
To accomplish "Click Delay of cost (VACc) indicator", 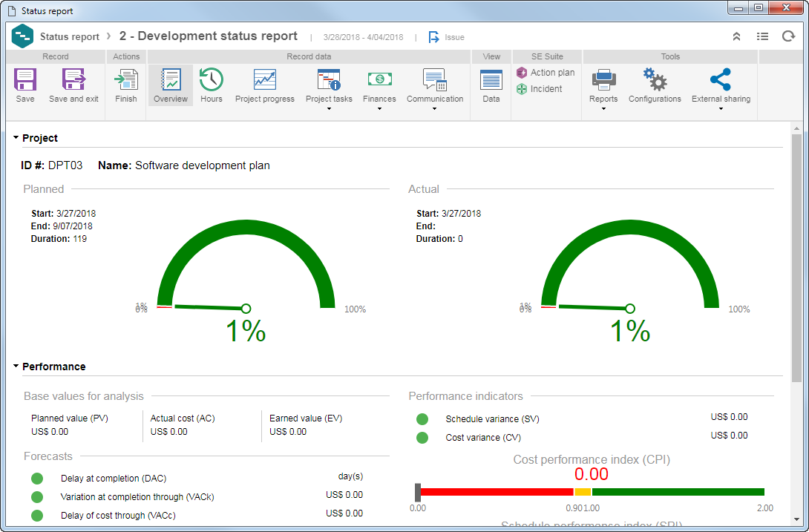I will pos(37,516).
